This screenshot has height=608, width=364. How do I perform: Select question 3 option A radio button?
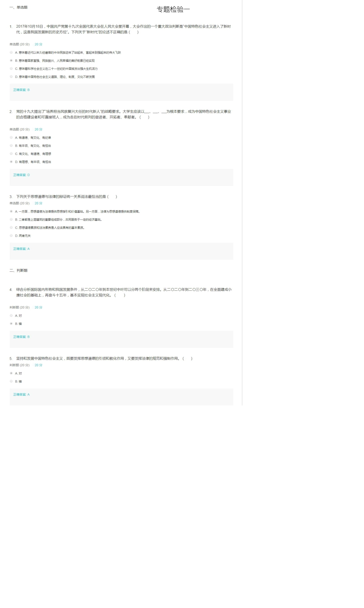11,211
